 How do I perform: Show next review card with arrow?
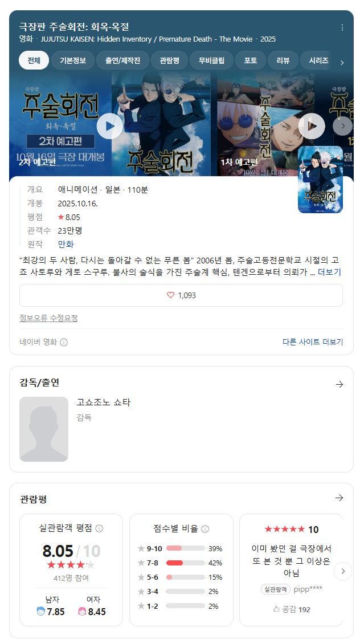pyautogui.click(x=343, y=571)
